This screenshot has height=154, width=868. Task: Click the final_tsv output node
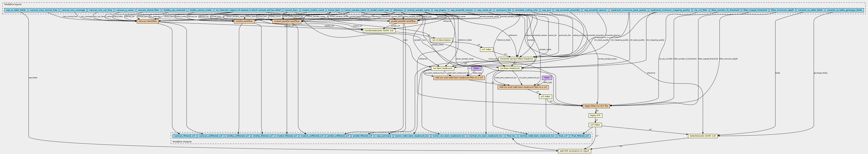pyautogui.click(x=511, y=136)
